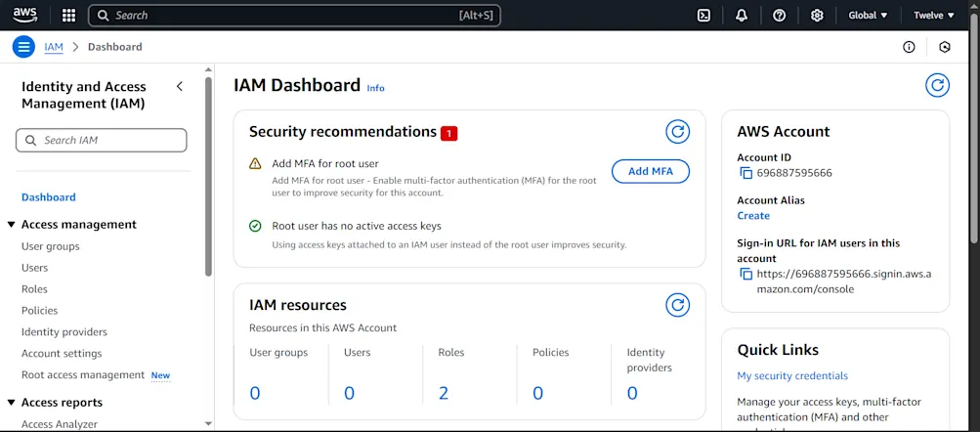The width and height of the screenshot is (980, 432).
Task: Click the Info link beside IAM Dashboard
Action: tap(375, 88)
